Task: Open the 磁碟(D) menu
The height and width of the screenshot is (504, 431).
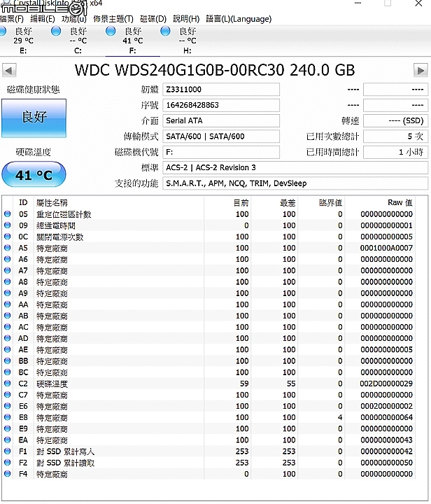Action: coord(153,19)
